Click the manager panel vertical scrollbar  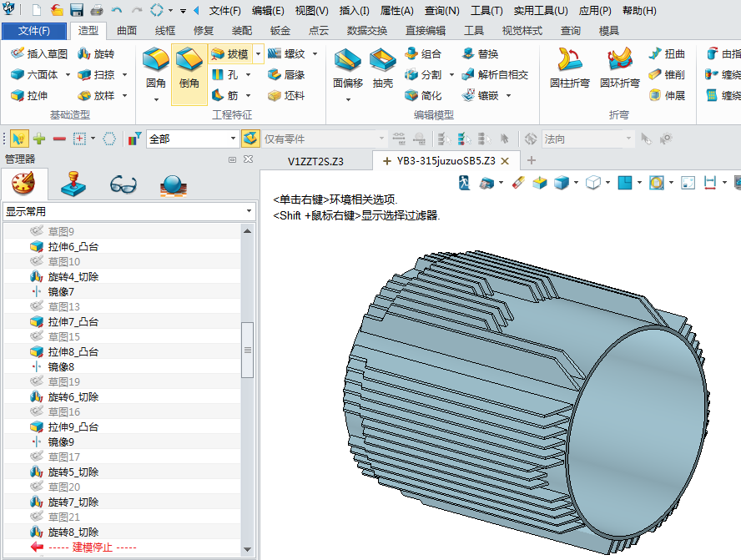[x=247, y=351]
